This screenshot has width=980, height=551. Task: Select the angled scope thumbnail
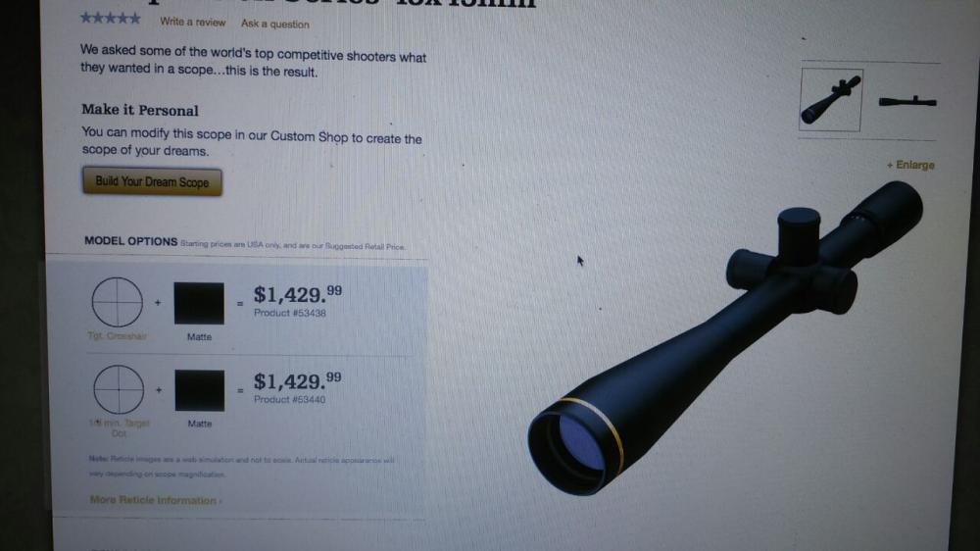click(x=831, y=100)
